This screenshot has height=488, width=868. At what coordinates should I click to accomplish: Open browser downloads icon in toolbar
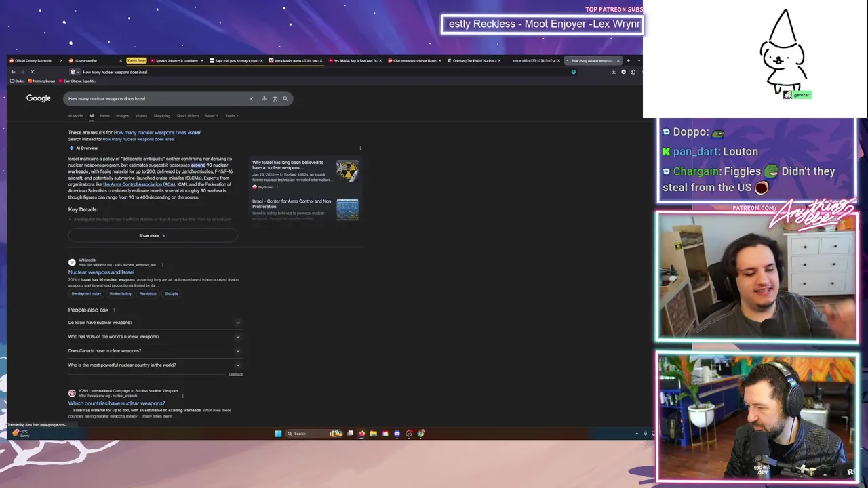614,72
